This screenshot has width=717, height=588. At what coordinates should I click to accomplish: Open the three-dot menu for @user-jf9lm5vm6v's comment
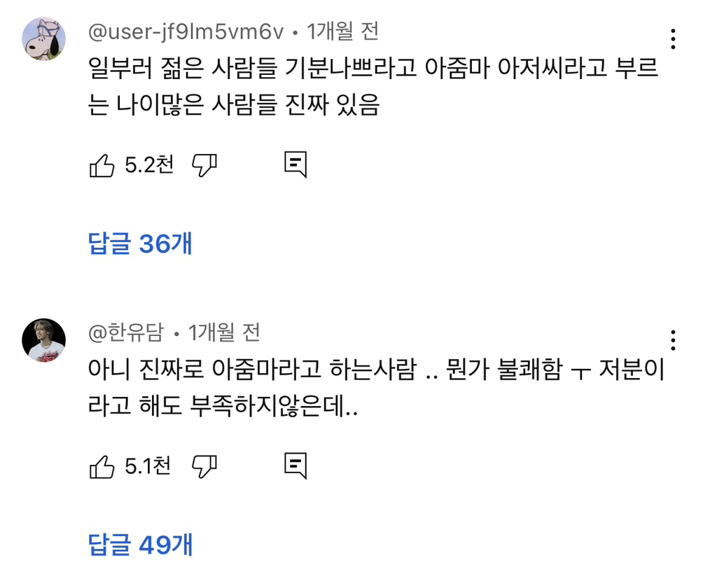click(673, 39)
